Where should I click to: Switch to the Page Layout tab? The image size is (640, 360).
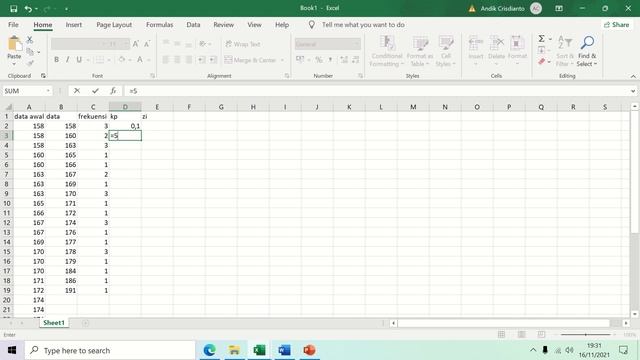(x=114, y=25)
